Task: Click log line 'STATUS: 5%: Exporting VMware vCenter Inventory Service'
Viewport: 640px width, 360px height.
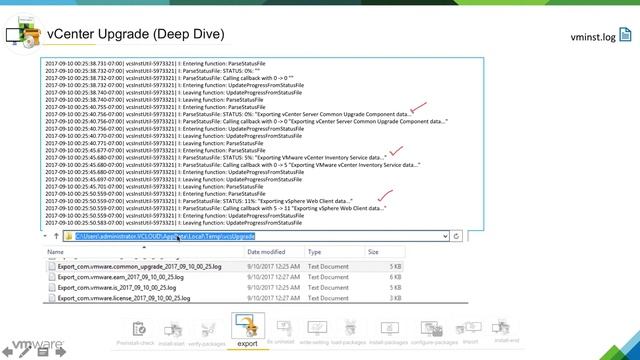Action: click(x=216, y=158)
